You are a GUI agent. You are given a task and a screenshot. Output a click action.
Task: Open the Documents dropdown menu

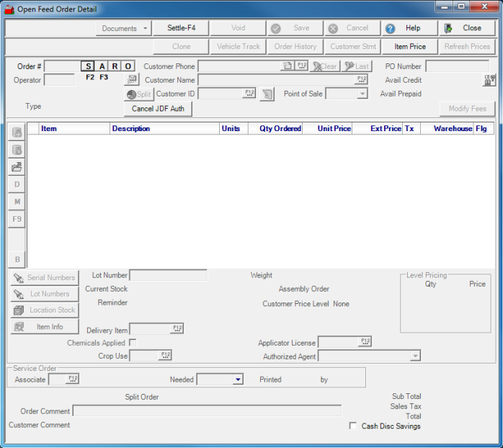coord(124,28)
